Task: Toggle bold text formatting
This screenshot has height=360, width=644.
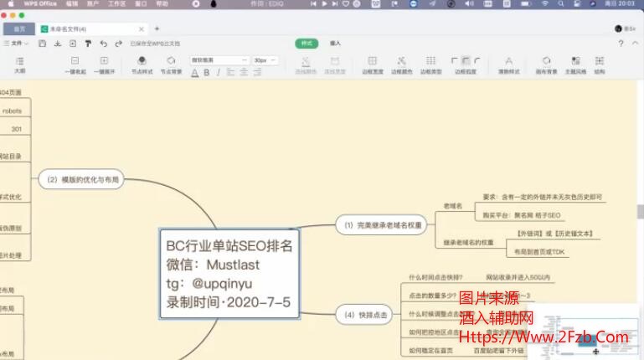Action: point(206,73)
